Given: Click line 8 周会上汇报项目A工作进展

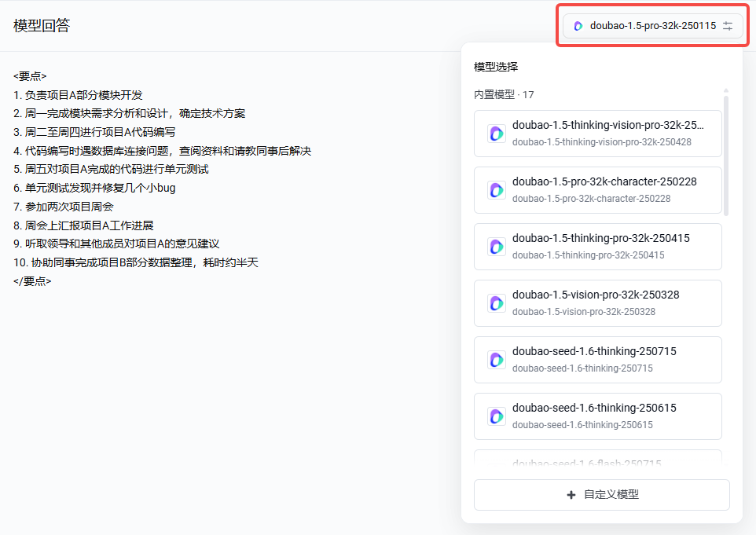Looking at the screenshot, I should tap(83, 225).
